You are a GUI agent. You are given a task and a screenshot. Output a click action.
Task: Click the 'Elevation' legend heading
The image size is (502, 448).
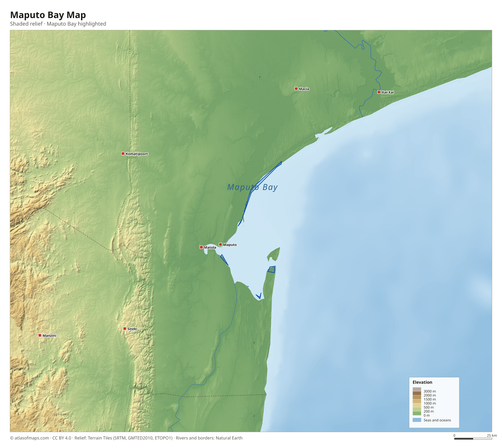point(422,382)
